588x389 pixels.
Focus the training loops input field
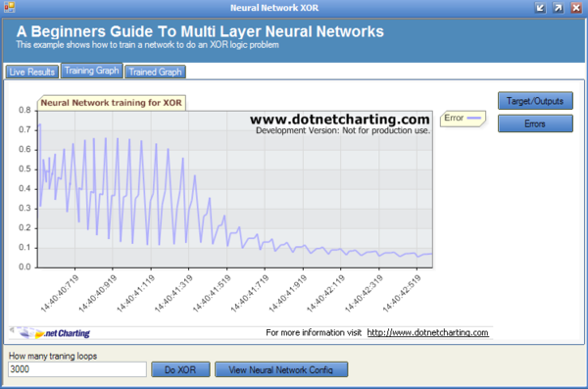coord(77,369)
